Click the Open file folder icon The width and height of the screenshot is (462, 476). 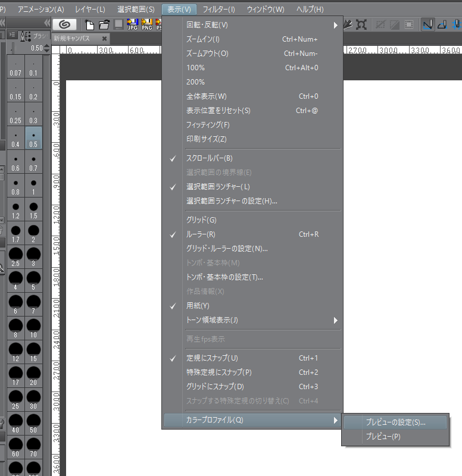pos(104,24)
